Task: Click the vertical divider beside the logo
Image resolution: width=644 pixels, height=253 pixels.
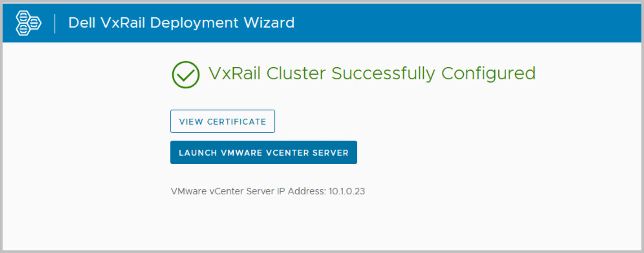Action: pyautogui.click(x=55, y=23)
